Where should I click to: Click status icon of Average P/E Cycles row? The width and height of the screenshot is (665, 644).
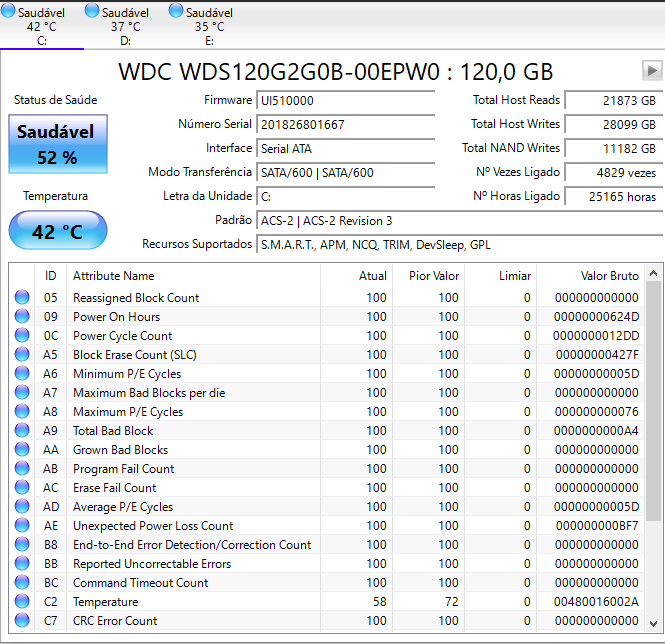point(22,507)
